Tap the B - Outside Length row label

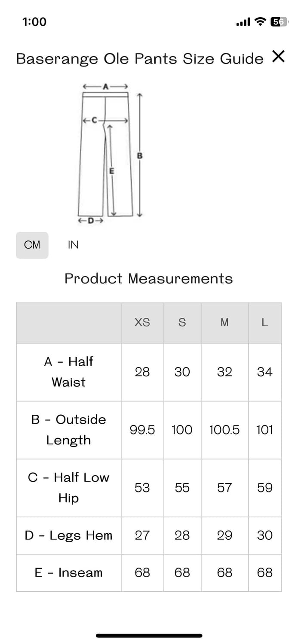click(69, 430)
